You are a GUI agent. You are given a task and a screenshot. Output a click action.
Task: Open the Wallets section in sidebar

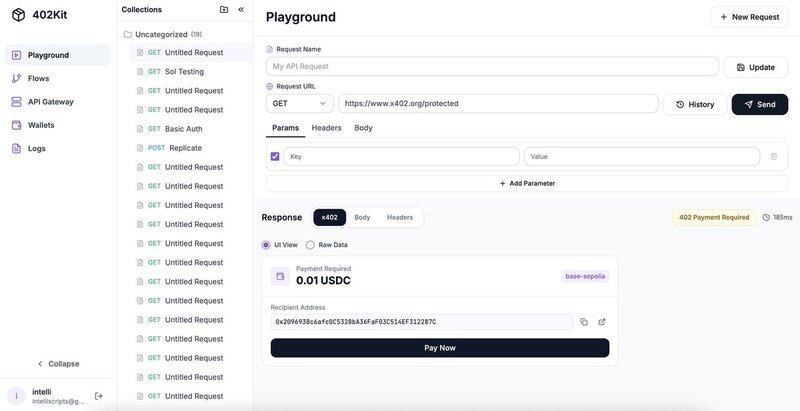point(41,125)
